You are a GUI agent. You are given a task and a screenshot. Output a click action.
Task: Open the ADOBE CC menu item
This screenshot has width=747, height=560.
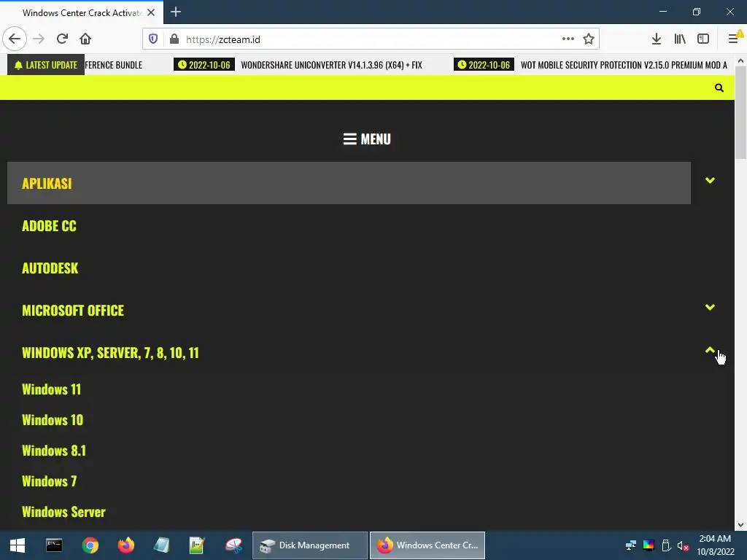(x=49, y=226)
